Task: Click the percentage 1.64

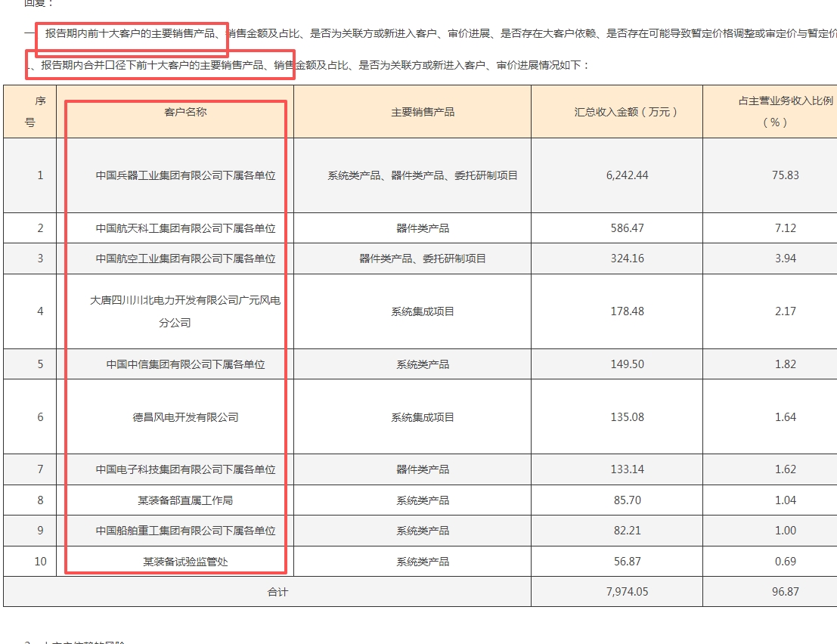Action: (786, 417)
